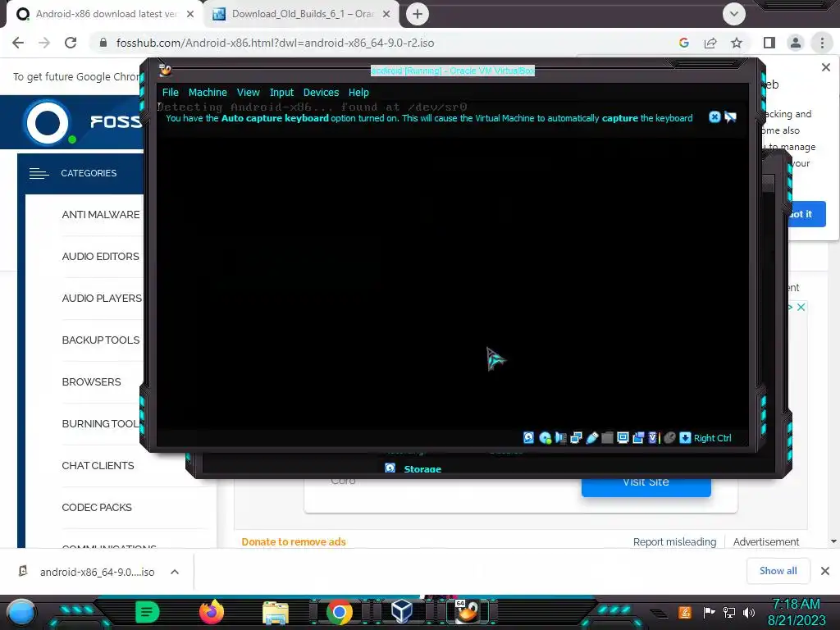Toggle Chrome side panel

[x=769, y=43]
